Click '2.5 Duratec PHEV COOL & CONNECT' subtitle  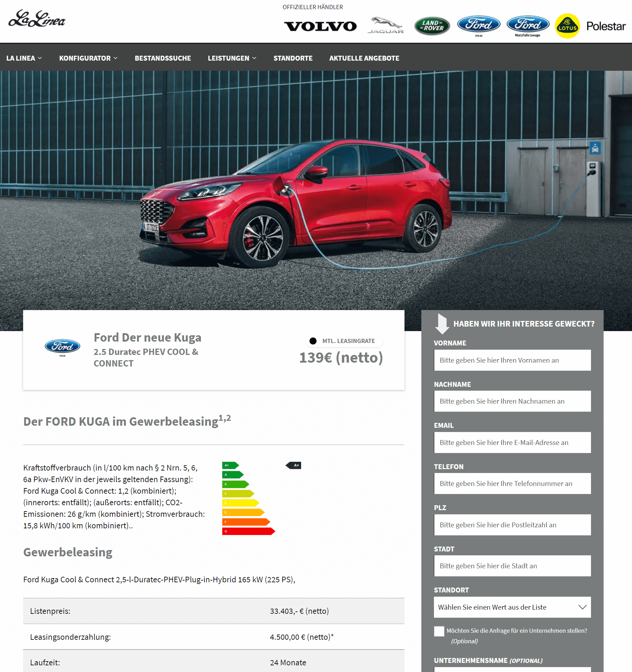tap(146, 357)
